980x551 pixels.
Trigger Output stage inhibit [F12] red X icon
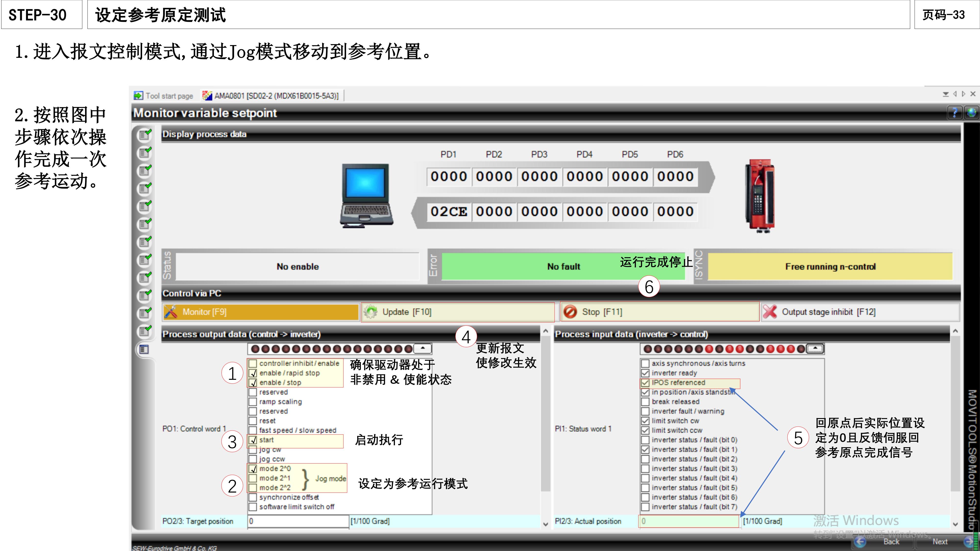(770, 312)
